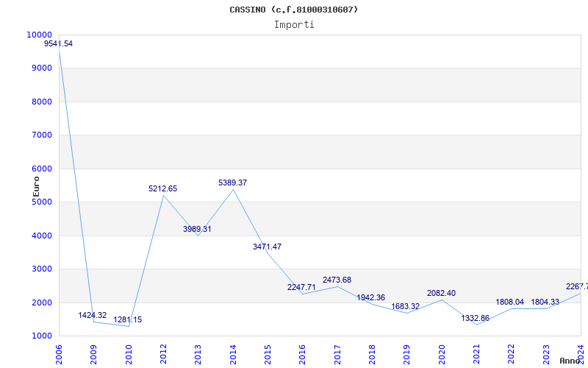Select data label 1808.04
This screenshot has height=368, width=588.
pyautogui.click(x=509, y=302)
